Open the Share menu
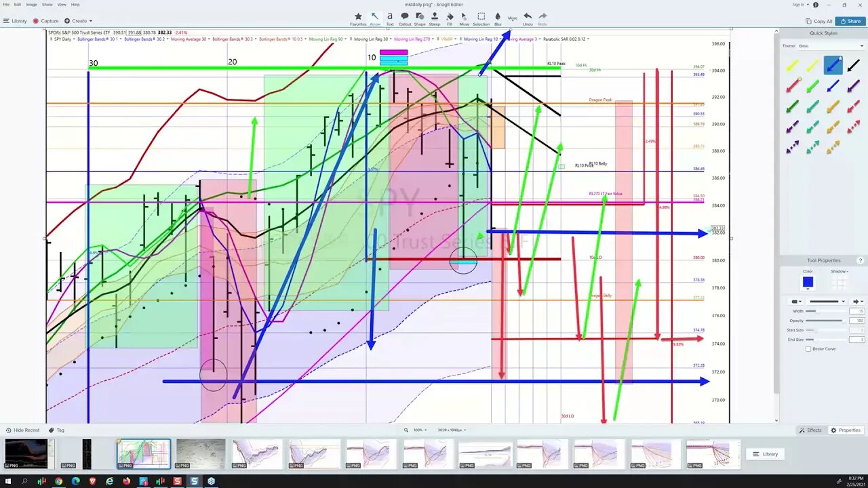Viewport: 868px width, 488px height. (47, 4)
